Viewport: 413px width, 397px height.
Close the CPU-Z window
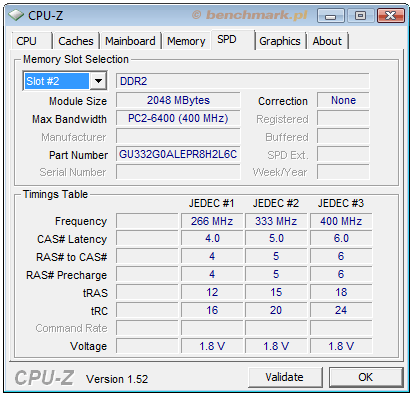[x=390, y=16]
